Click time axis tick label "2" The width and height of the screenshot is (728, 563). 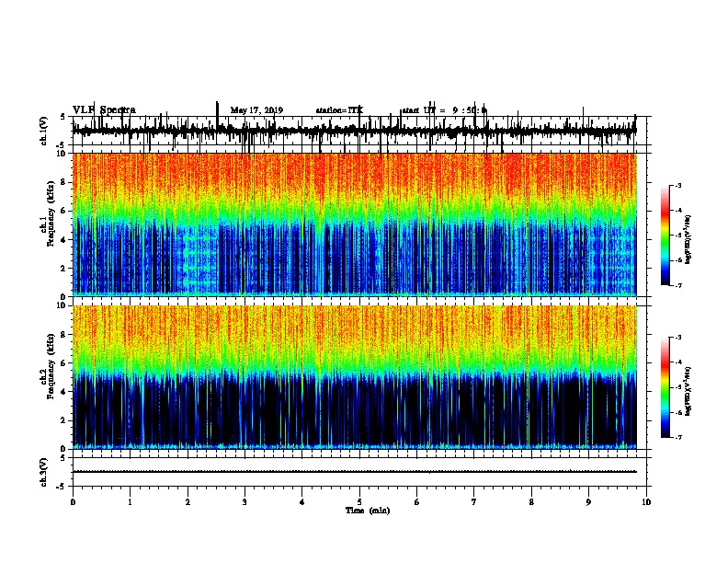(188, 502)
